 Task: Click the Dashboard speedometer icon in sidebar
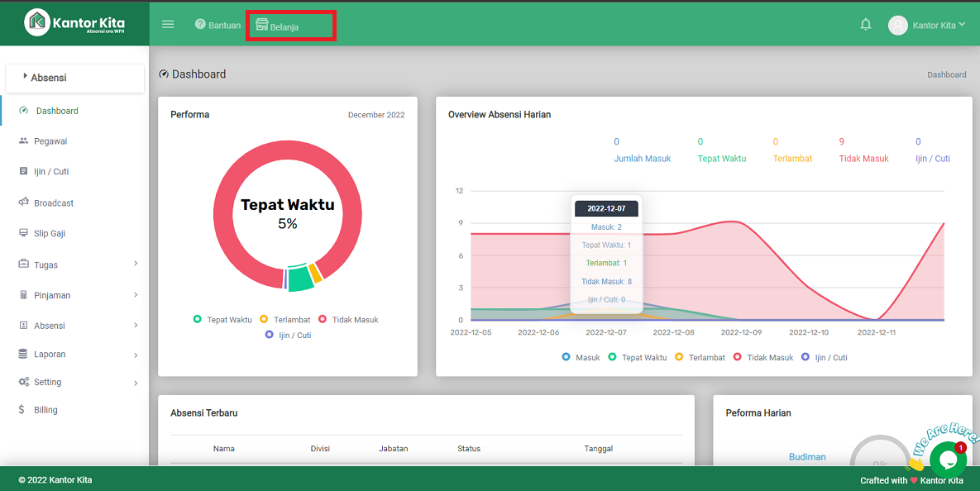pyautogui.click(x=24, y=111)
